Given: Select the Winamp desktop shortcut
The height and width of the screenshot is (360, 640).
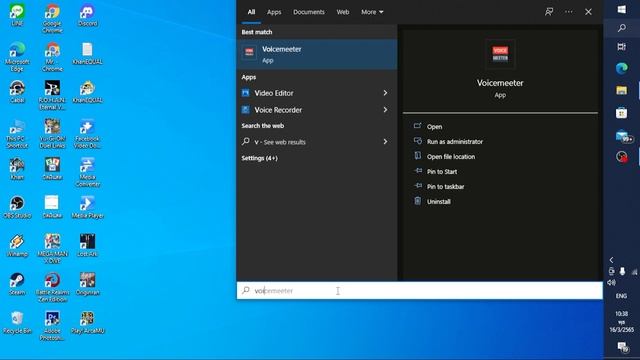Looking at the screenshot, I should (x=17, y=245).
